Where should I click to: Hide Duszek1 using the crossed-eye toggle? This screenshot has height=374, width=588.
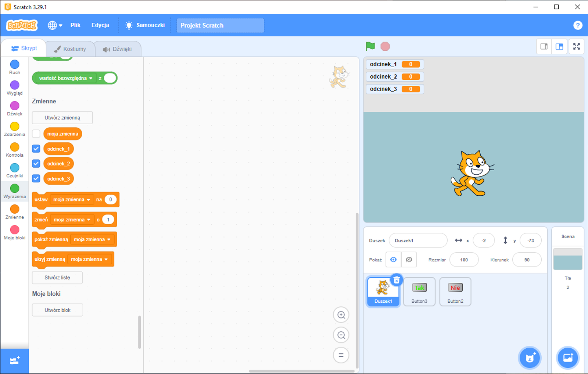409,259
